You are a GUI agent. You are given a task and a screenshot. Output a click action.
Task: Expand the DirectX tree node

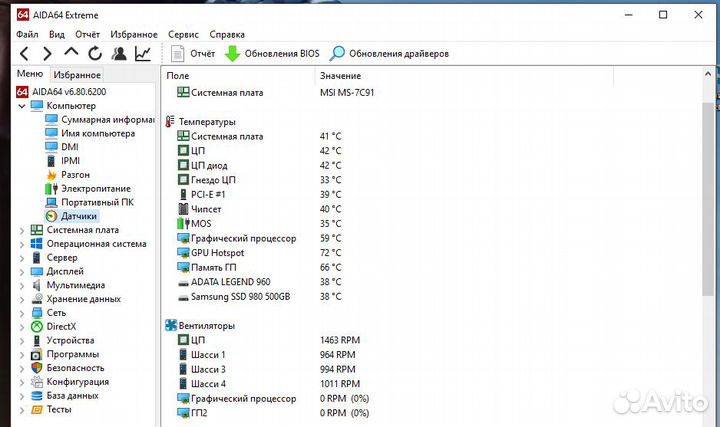[x=22, y=327]
